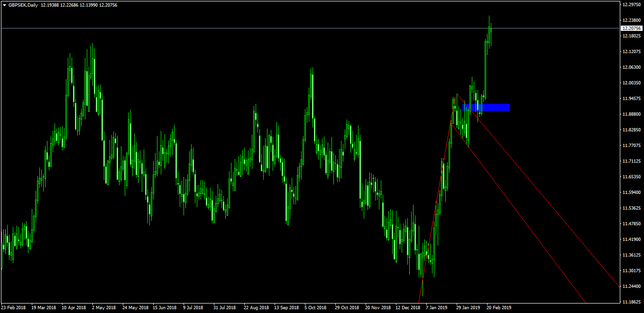
Task: Click the 11.53625 price axis label
Action: 631,208
